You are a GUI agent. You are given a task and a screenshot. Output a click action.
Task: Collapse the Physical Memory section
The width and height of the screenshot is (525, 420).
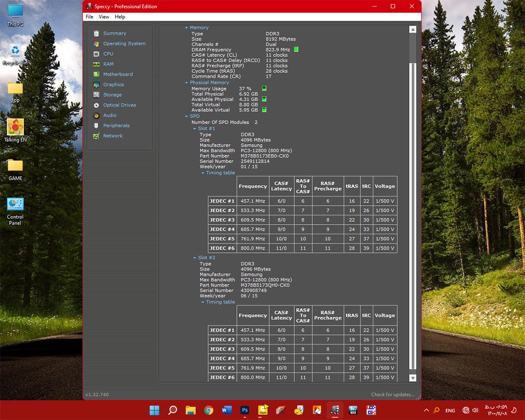(187, 83)
